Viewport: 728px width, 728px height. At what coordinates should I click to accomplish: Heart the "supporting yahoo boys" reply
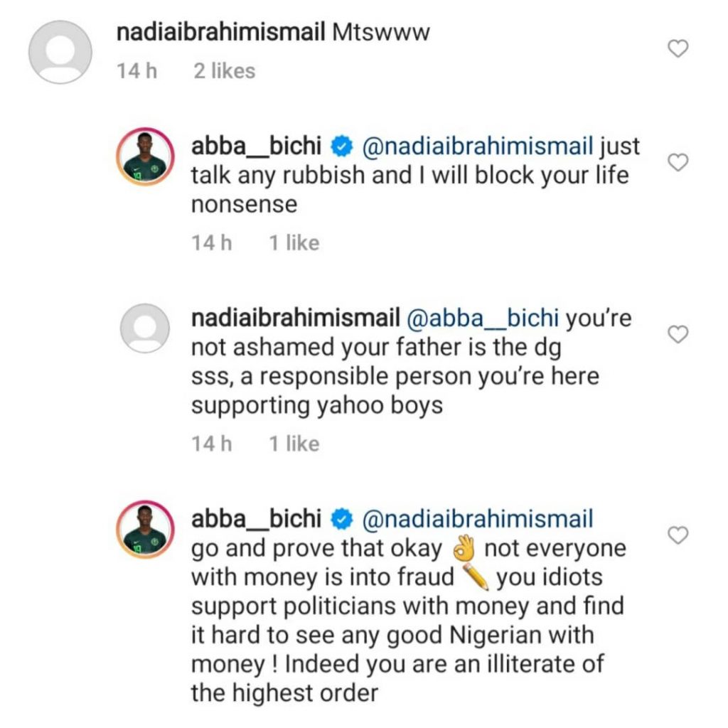(680, 334)
